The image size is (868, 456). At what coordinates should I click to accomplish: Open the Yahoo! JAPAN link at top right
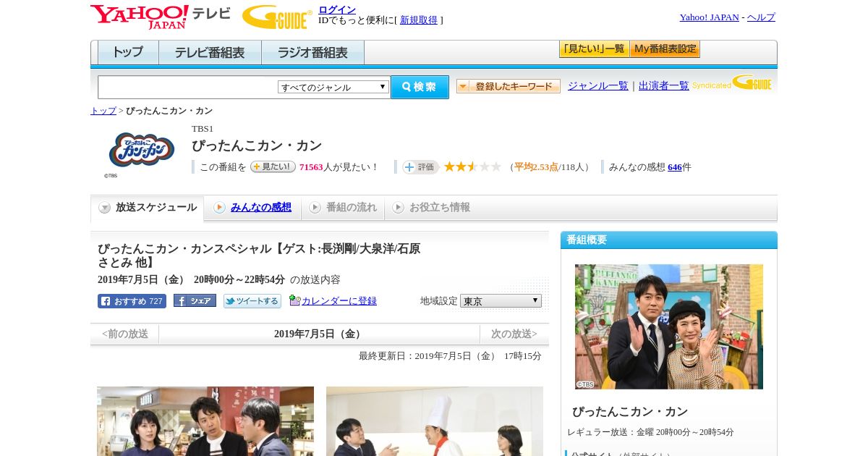[709, 17]
